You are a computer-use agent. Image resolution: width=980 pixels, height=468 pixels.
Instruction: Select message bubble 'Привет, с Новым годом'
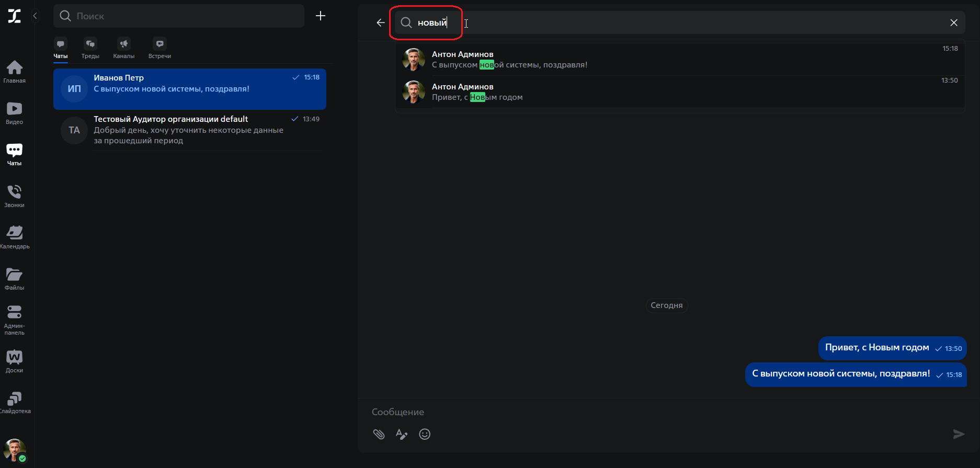893,348
